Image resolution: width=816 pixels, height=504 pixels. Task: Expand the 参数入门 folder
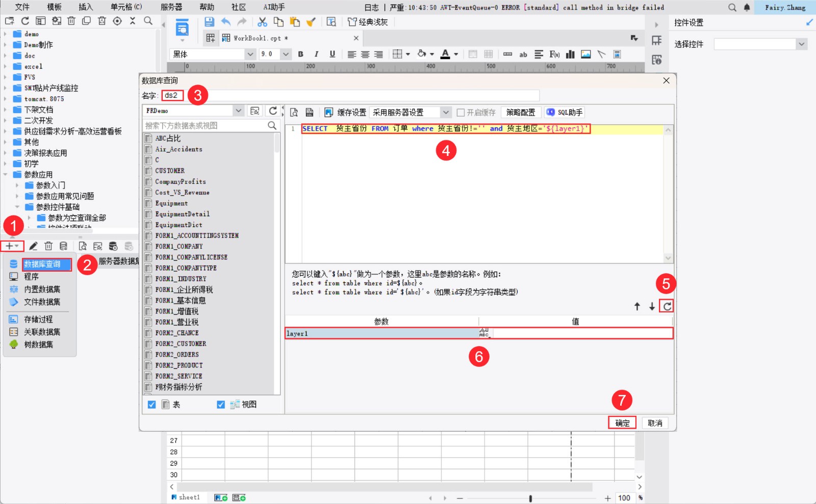click(17, 185)
